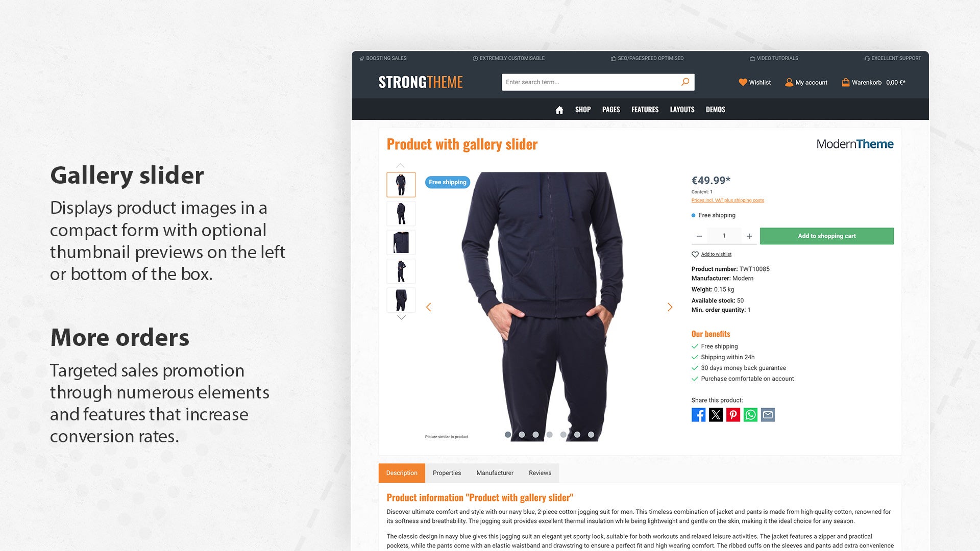
Task: Click the search magnifier icon
Action: [x=685, y=82]
